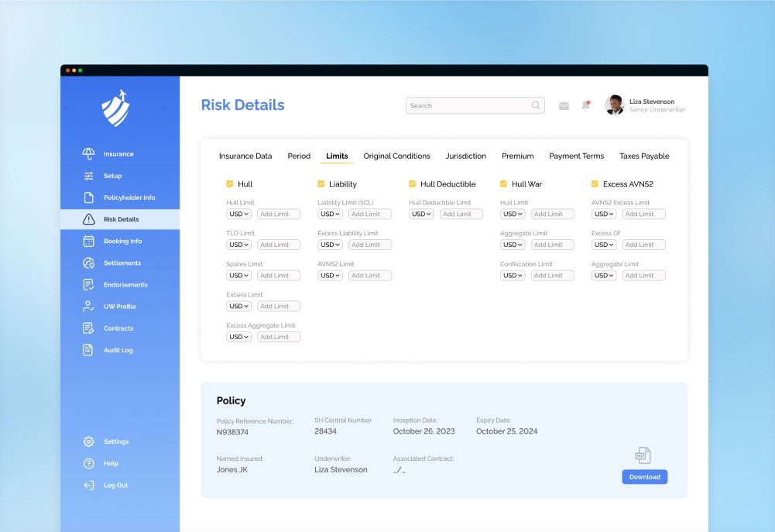Screen dimensions: 775x532
Task: Click the Search input field
Action: coord(468,106)
